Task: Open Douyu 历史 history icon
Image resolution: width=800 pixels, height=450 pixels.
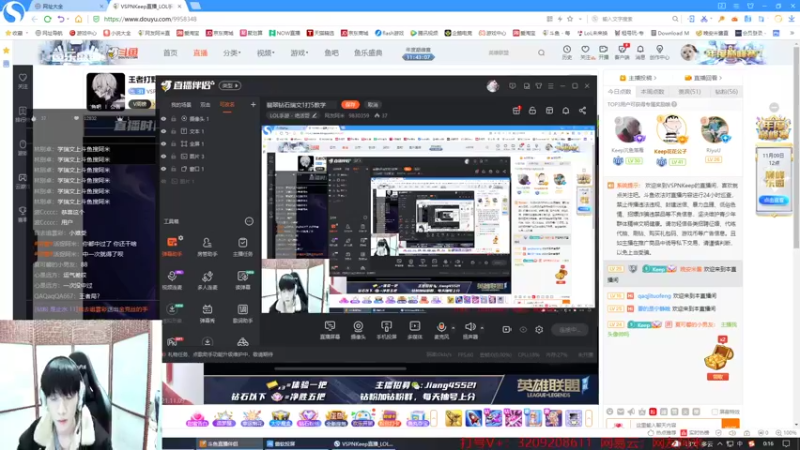Action: tap(567, 52)
